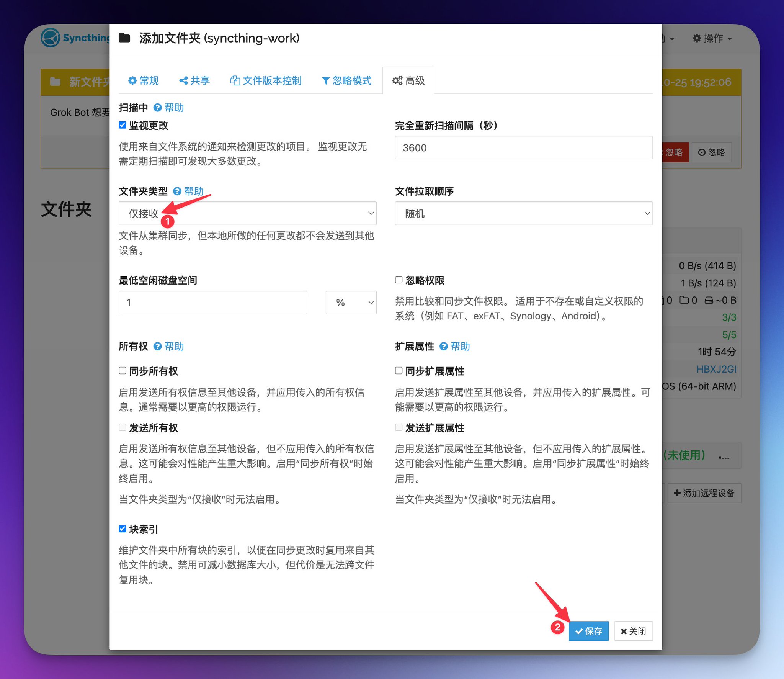Click the 发送所有权 checkbox
Image resolution: width=784 pixels, height=679 pixels.
(122, 427)
